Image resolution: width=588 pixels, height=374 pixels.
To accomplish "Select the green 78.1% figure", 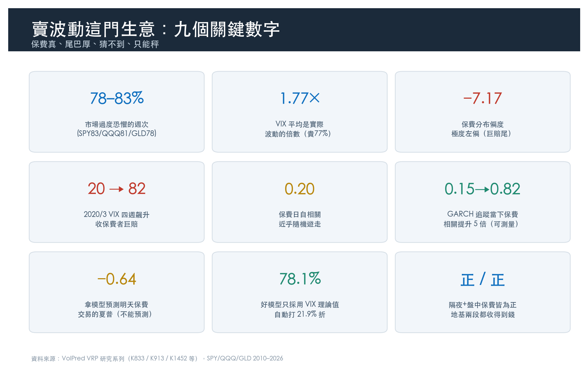I will coord(300,279).
